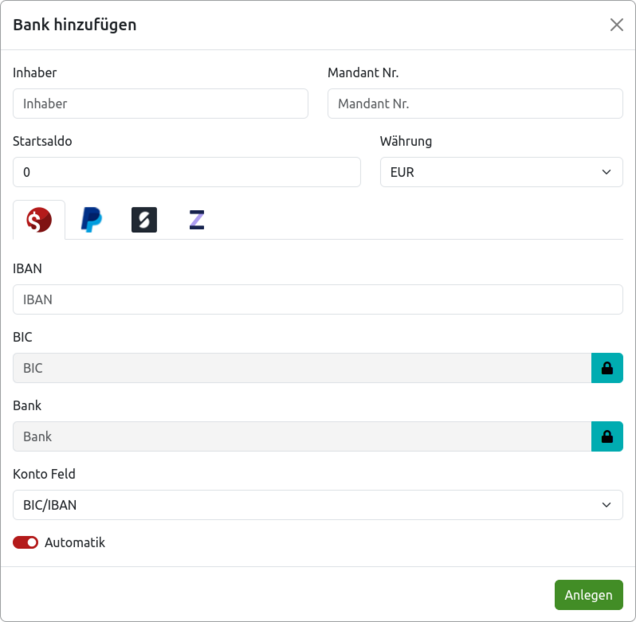636x622 pixels.
Task: Close the Bank hinzufügen dialog
Action: pos(617,25)
